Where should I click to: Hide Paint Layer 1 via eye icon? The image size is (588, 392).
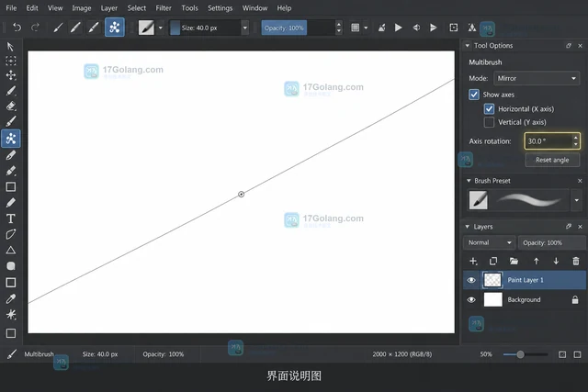471,280
